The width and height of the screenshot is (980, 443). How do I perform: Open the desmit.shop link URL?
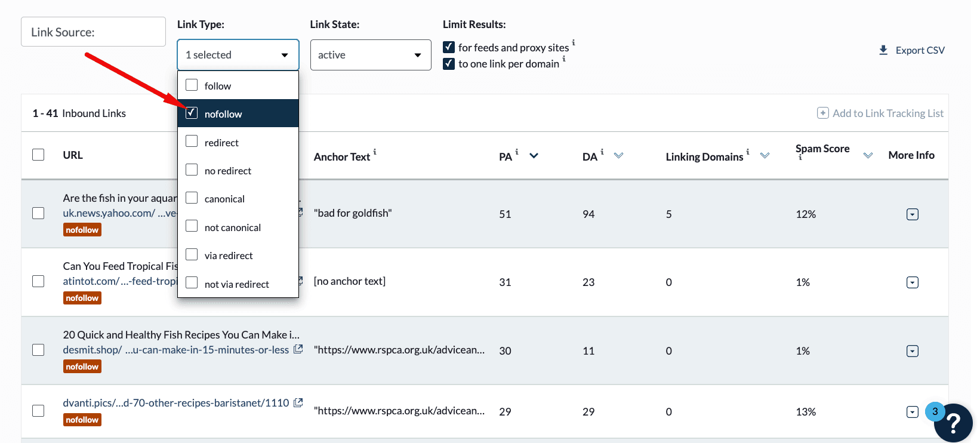click(x=175, y=350)
